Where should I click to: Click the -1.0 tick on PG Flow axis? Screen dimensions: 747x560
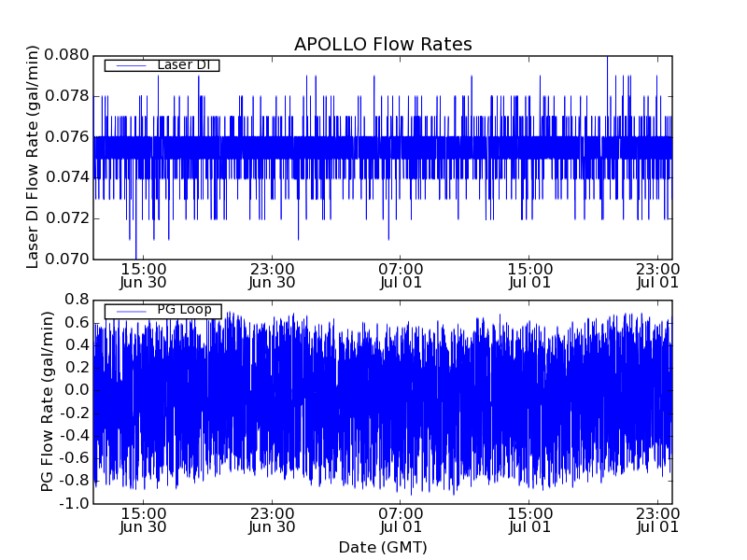[75, 503]
